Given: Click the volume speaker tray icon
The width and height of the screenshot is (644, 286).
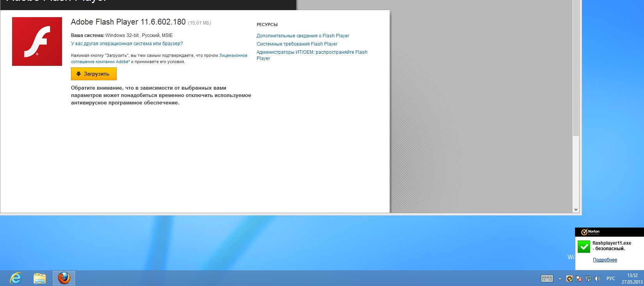Looking at the screenshot, I should 598,279.
